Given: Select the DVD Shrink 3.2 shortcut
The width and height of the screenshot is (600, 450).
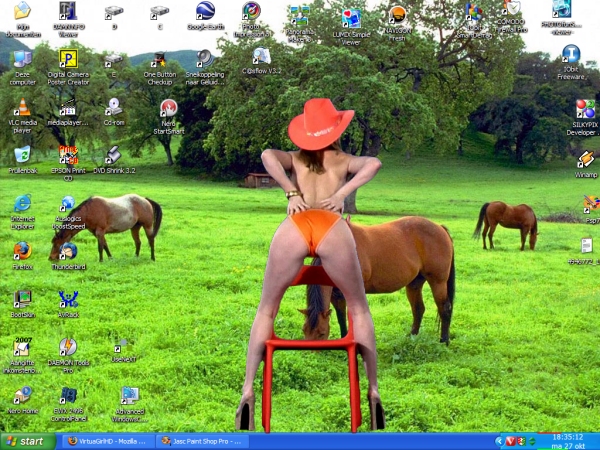Looking at the screenshot, I should click(x=113, y=155).
